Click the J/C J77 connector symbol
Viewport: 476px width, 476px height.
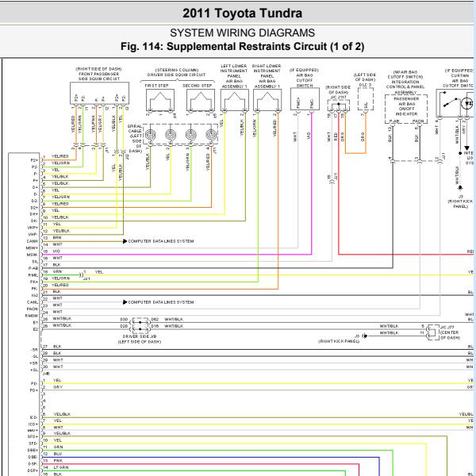(x=433, y=332)
